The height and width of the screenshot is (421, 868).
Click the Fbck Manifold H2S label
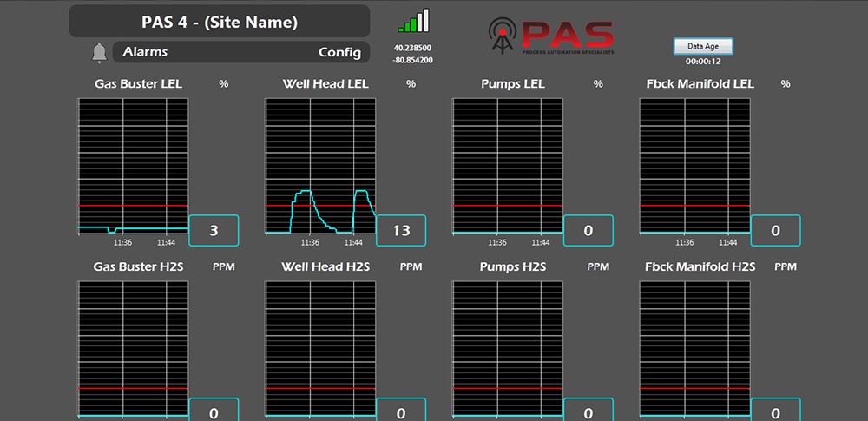[700, 267]
